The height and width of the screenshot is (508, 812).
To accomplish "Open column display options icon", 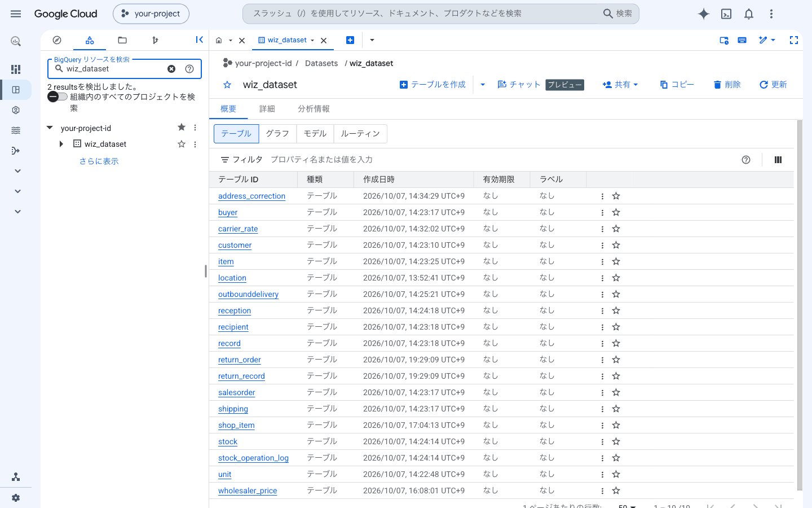I will (778, 160).
